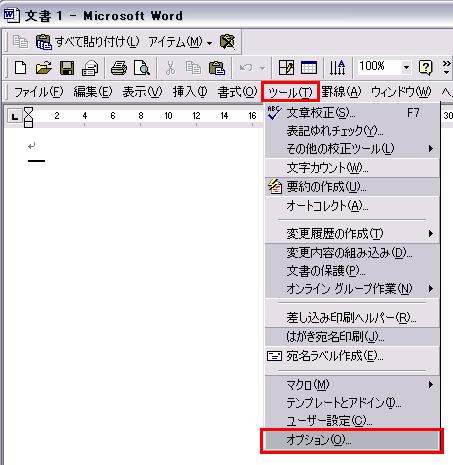Image resolution: width=453 pixels, height=465 pixels.
Task: Select 表記ゆれチェック(Y)... menu item
Action: [x=352, y=131]
